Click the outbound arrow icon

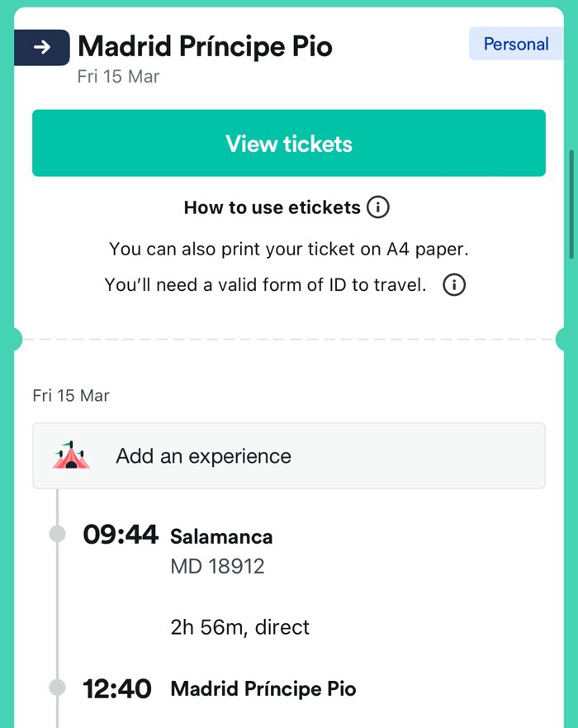[x=41, y=48]
